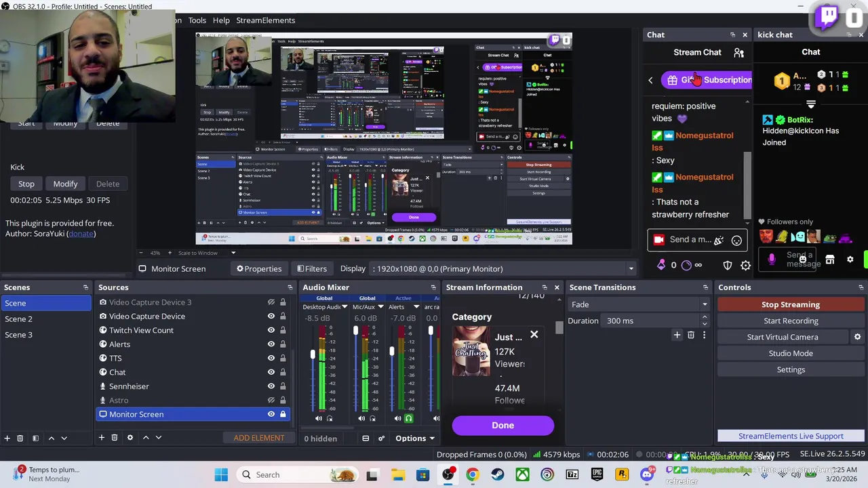The width and height of the screenshot is (868, 488).
Task: Open Twitch chat settings gear
Action: 745,266
